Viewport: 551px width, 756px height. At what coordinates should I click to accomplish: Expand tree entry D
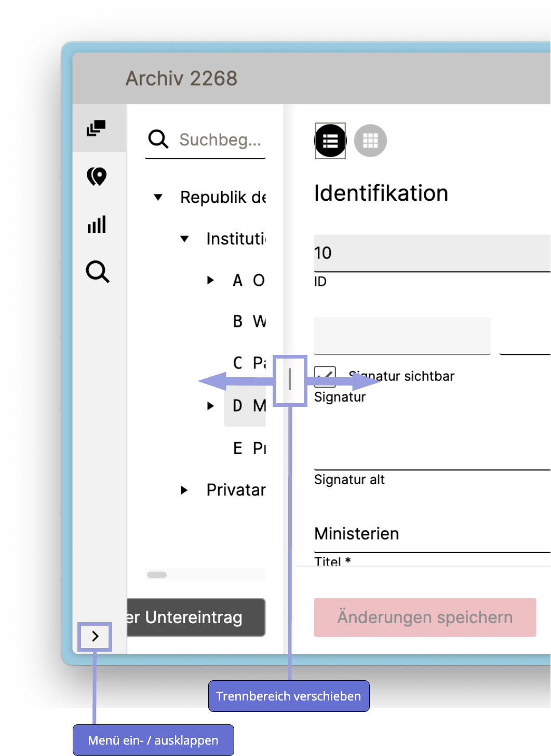(x=210, y=406)
